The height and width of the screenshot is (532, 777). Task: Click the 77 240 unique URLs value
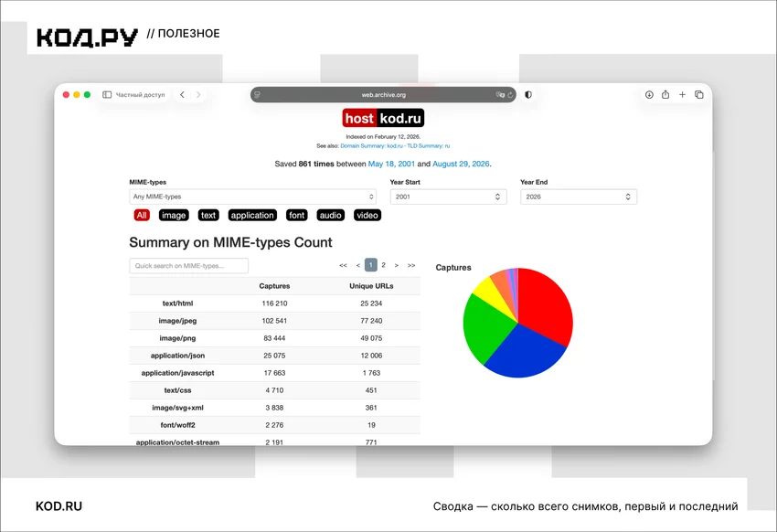pyautogui.click(x=371, y=321)
